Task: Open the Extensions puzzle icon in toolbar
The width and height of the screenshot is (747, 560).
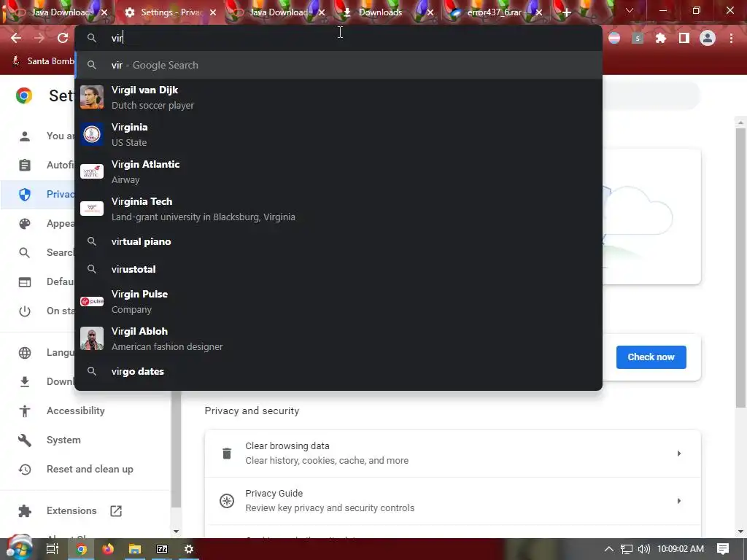Action: 661,38
